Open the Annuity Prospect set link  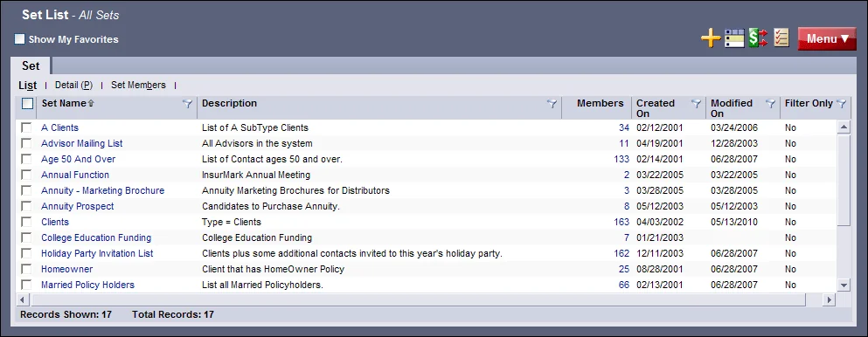tap(78, 207)
